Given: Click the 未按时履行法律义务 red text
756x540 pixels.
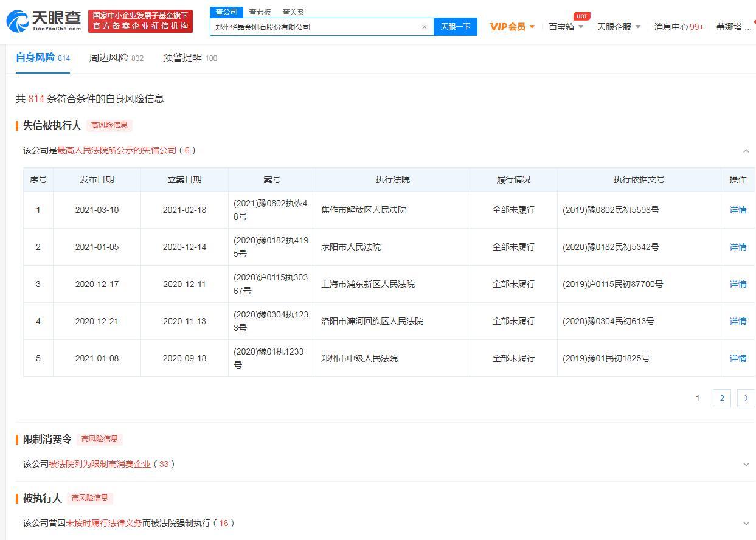Looking at the screenshot, I should (x=104, y=523).
